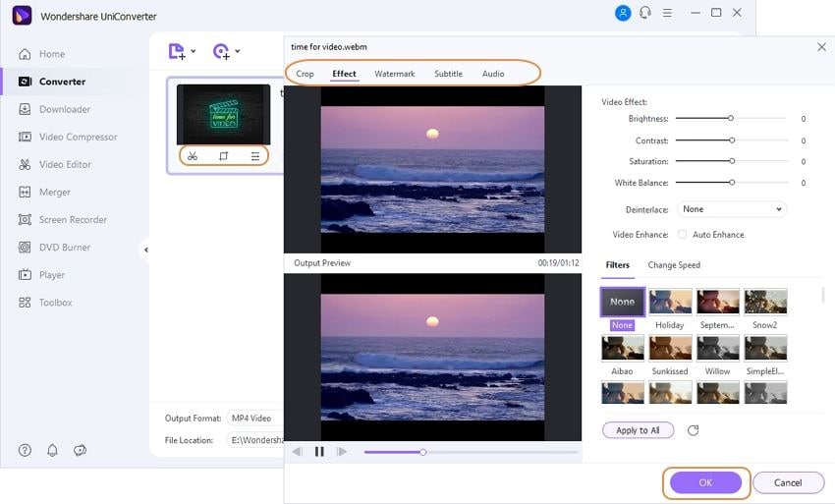Apply the SimpleEl... filter
Image resolution: width=835 pixels, height=504 pixels.
coord(765,348)
